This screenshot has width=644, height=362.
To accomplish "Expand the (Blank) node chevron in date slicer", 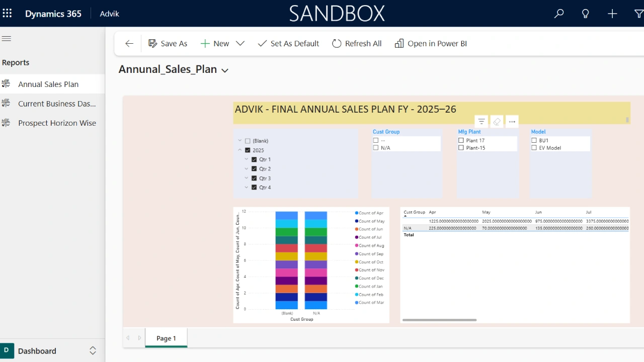I will pos(240,141).
